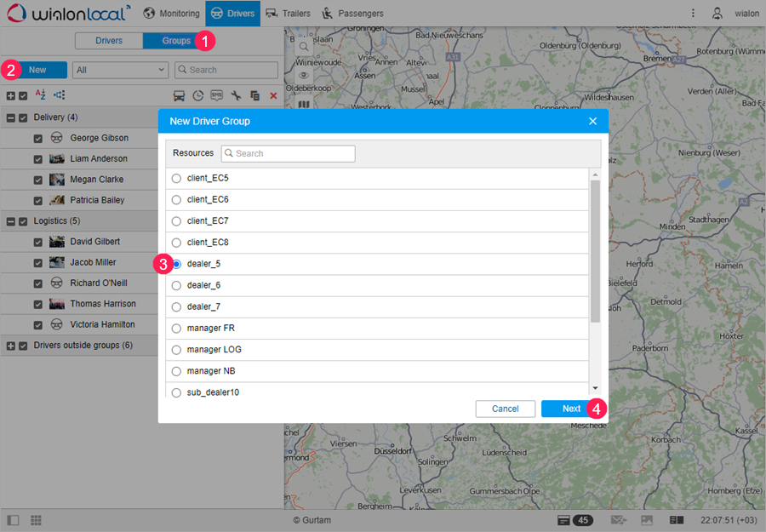Open the notifications icon beside 45 badge

[563, 520]
